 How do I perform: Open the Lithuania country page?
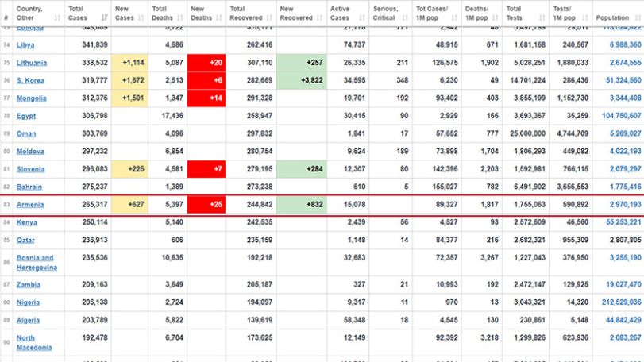(32, 63)
